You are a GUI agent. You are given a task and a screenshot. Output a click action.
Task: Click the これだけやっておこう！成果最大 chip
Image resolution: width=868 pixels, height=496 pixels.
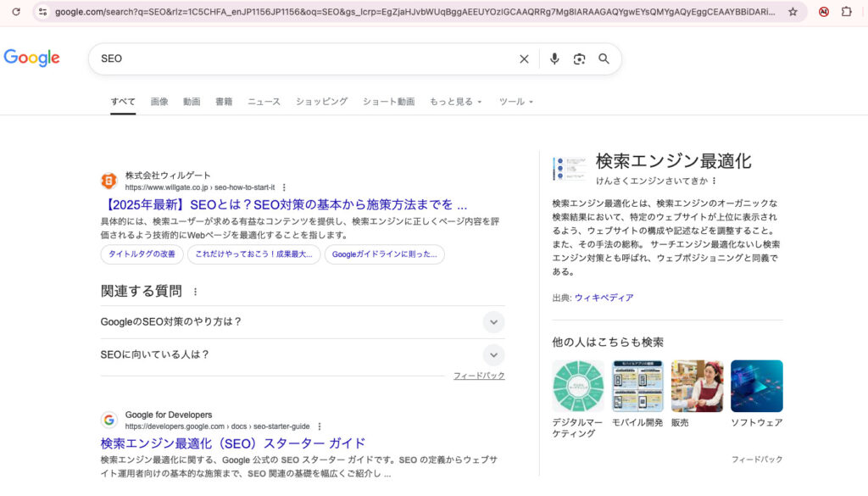coord(253,254)
